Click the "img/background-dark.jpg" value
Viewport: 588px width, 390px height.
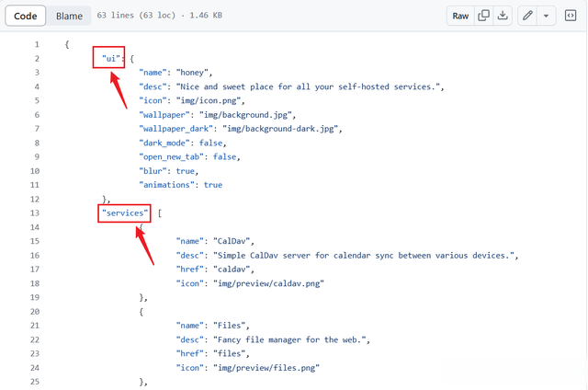tap(280, 129)
